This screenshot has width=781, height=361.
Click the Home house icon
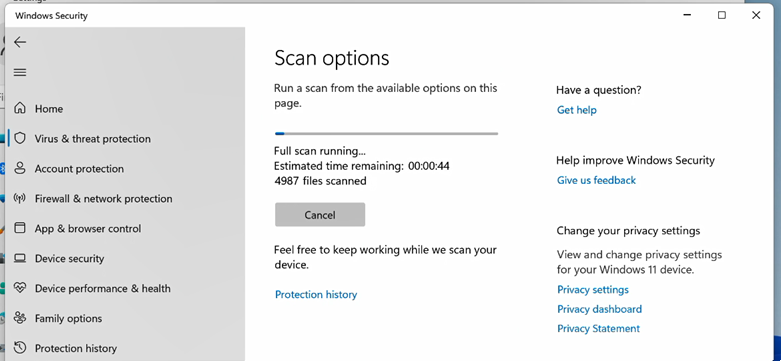20,108
